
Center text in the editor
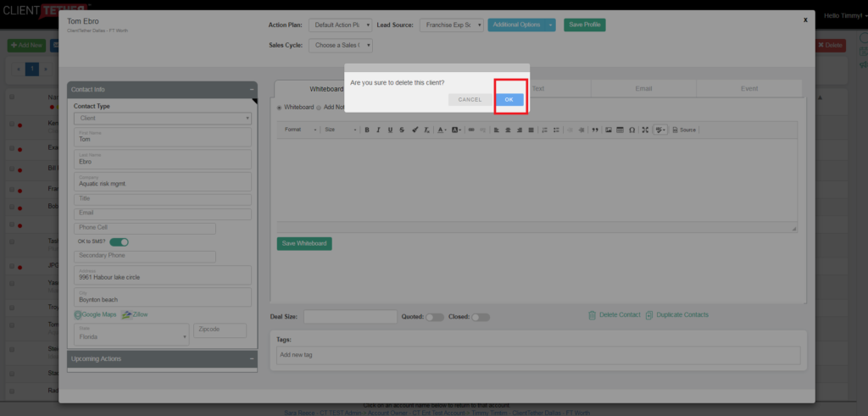[x=508, y=130]
